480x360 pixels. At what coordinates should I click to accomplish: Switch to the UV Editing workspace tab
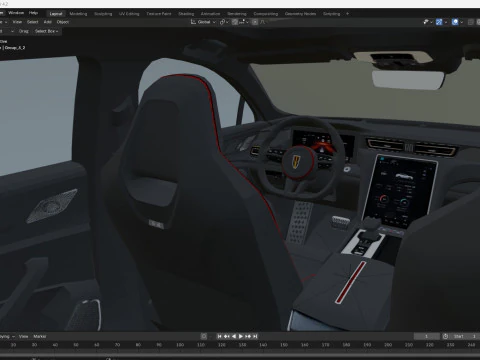(x=129, y=14)
